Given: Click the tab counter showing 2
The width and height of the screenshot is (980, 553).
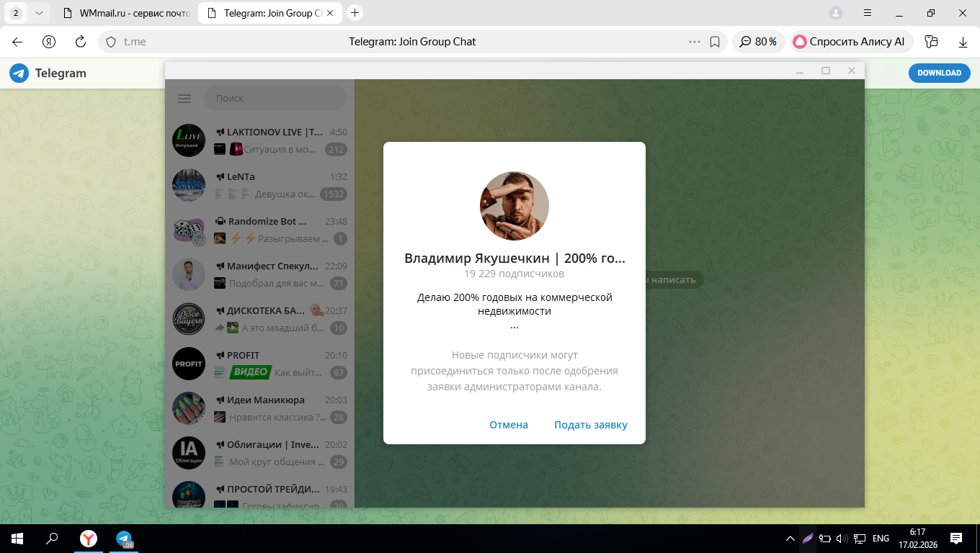Looking at the screenshot, I should tap(16, 12).
